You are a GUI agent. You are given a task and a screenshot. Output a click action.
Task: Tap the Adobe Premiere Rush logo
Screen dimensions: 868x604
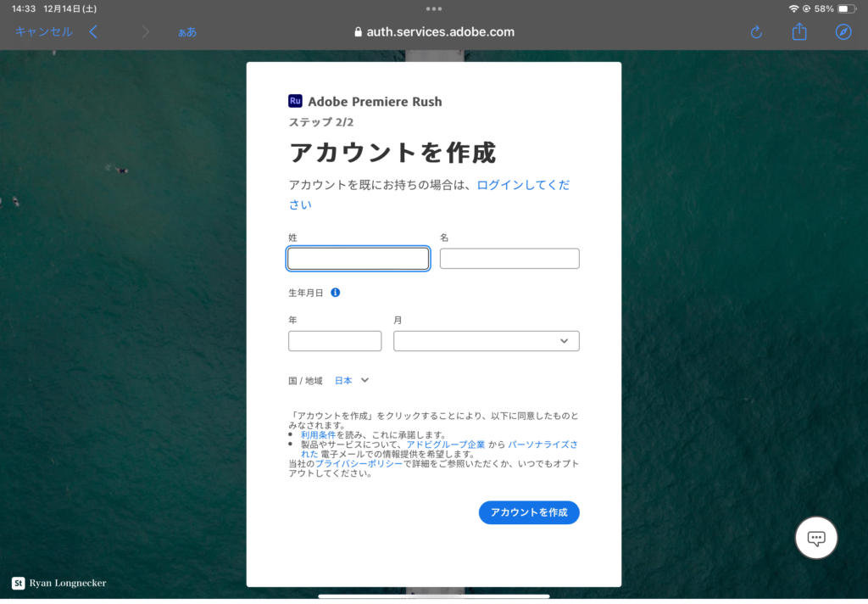295,101
